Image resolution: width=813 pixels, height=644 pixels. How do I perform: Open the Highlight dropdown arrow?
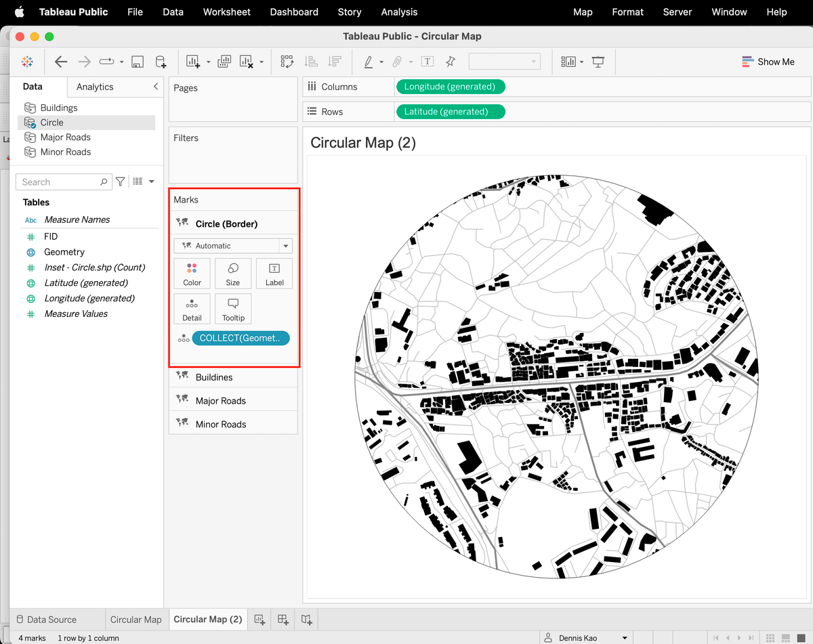coord(381,62)
